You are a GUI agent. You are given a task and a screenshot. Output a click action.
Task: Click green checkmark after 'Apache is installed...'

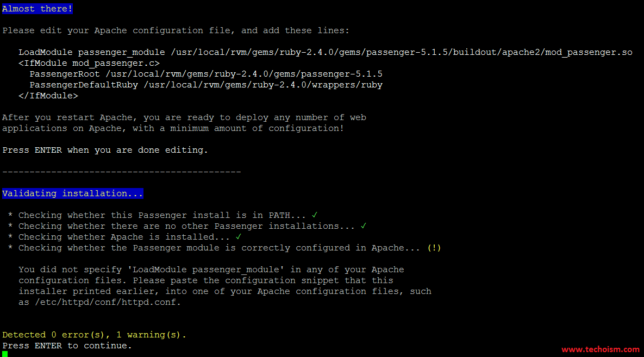[239, 236]
